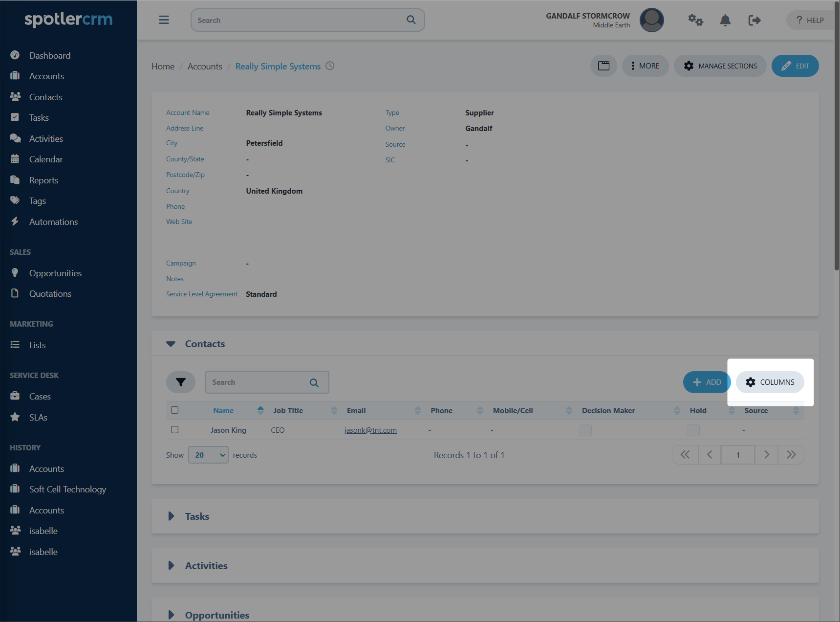The width and height of the screenshot is (840, 622).
Task: Open the Show records count dropdown
Action: [x=208, y=455]
